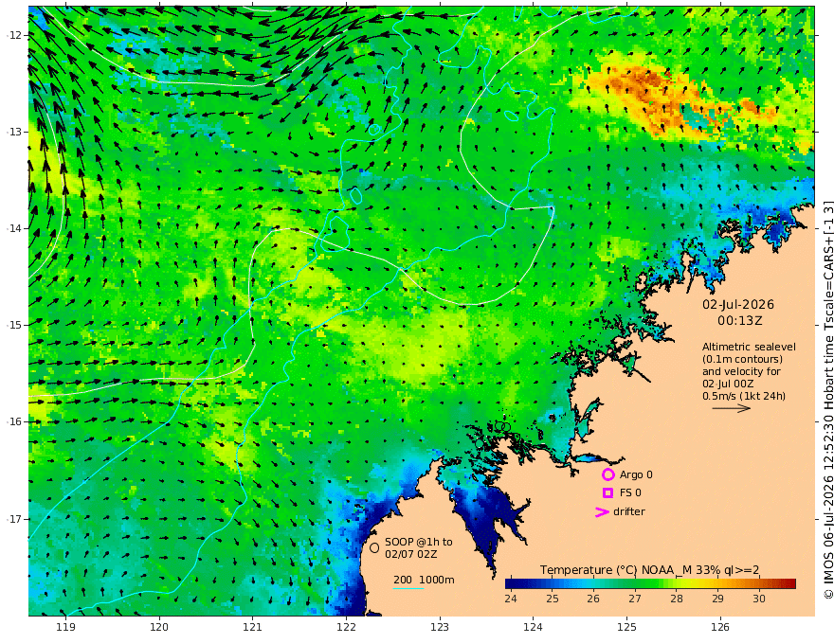Click the "02-Jul-2026" date label

pyautogui.click(x=738, y=304)
